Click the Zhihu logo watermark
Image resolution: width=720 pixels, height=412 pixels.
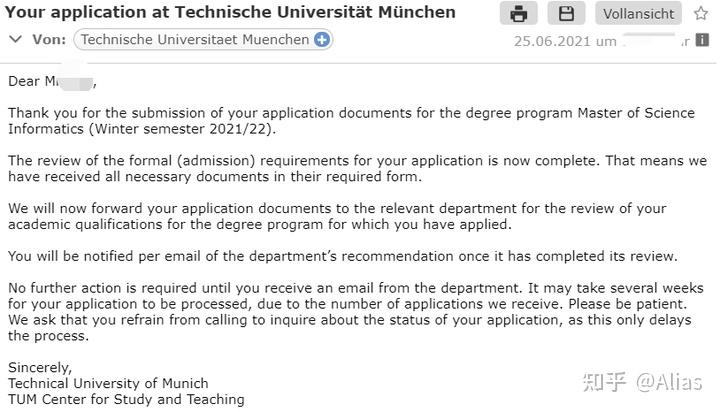[602, 381]
